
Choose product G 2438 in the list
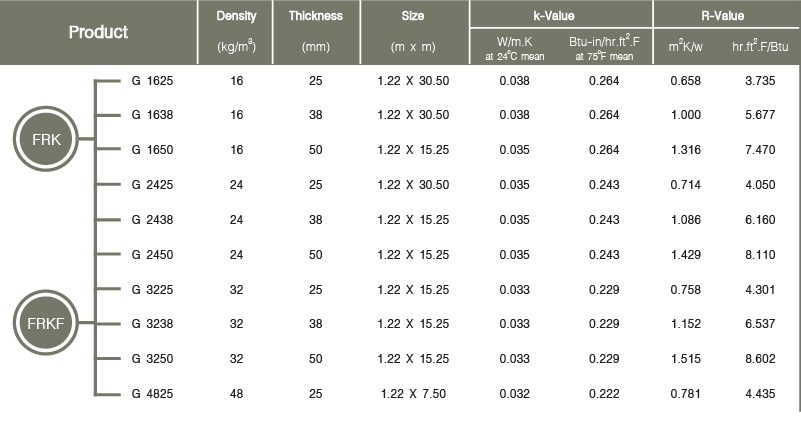(x=152, y=220)
